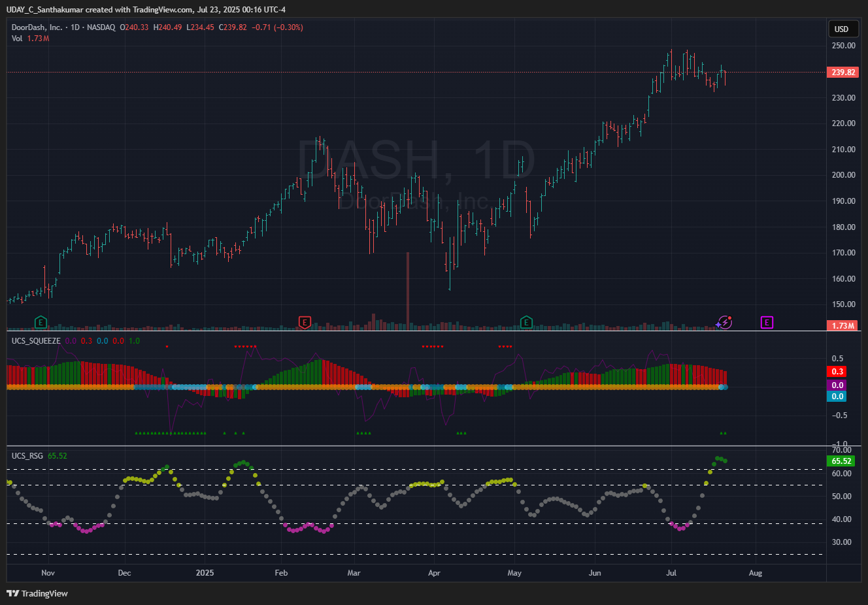Screen dimensions: 868x605
Task: Click the 1.73M volume price-scale label
Action: point(843,325)
